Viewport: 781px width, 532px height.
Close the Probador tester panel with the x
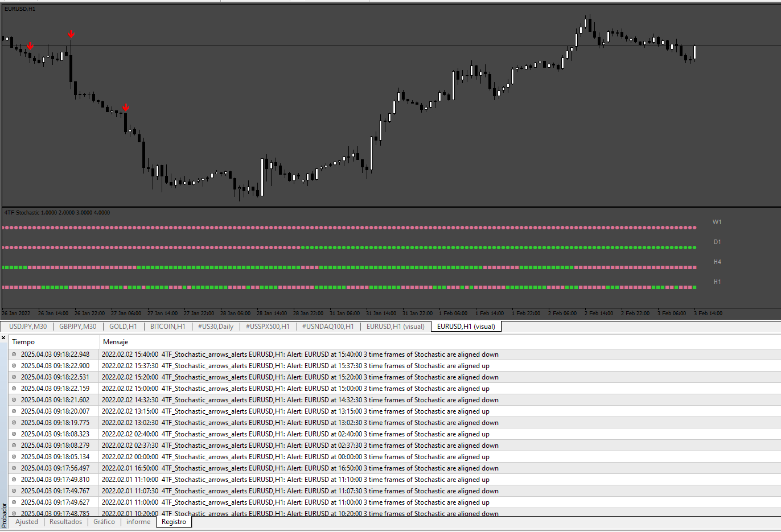pos(3,338)
